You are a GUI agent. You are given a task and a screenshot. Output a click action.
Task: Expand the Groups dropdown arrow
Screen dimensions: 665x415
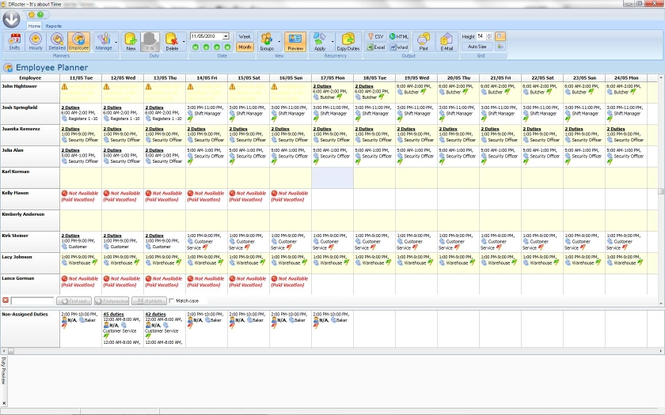(279, 42)
